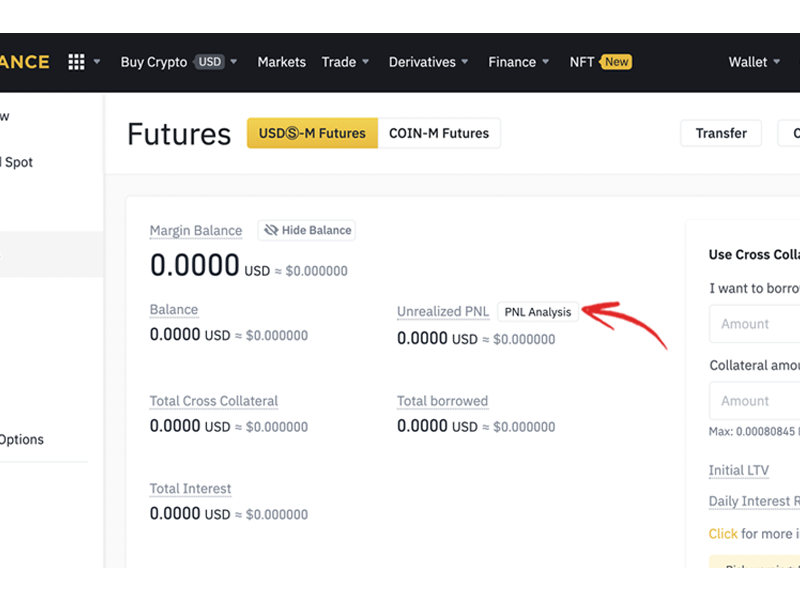Open the Derivatives menu
Image resolution: width=800 pixels, height=600 pixels.
(422, 62)
